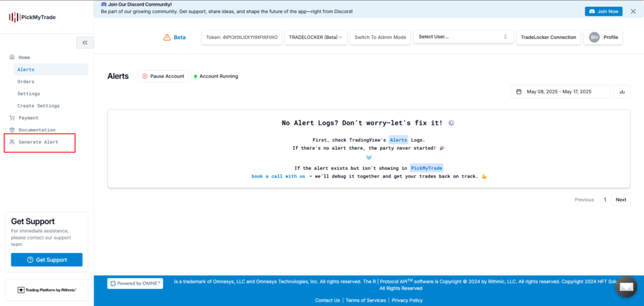The image size is (644, 306).
Task: Open the floating mail chat widget
Action: (626, 286)
